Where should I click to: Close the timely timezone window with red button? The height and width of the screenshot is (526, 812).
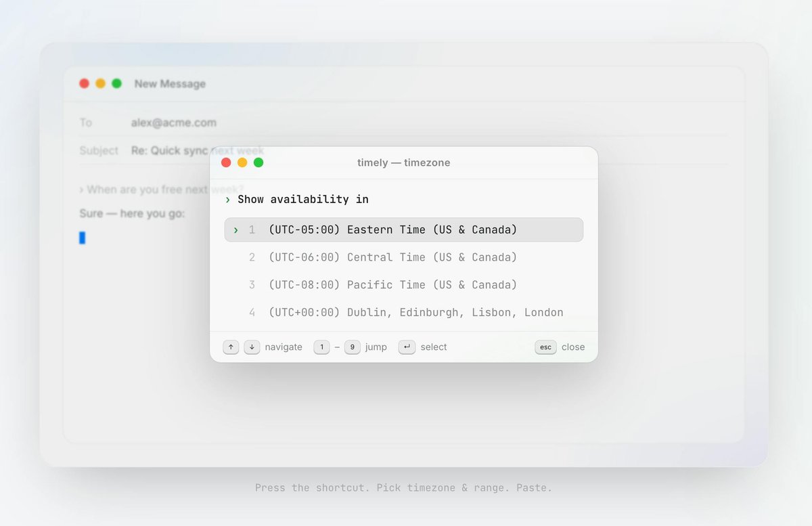pos(226,162)
